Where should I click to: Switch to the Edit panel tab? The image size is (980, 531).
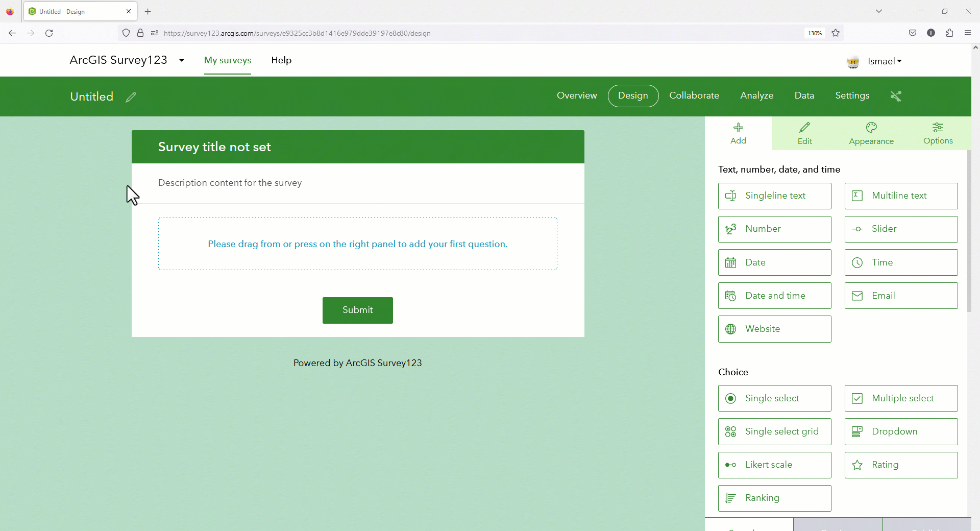coord(805,133)
